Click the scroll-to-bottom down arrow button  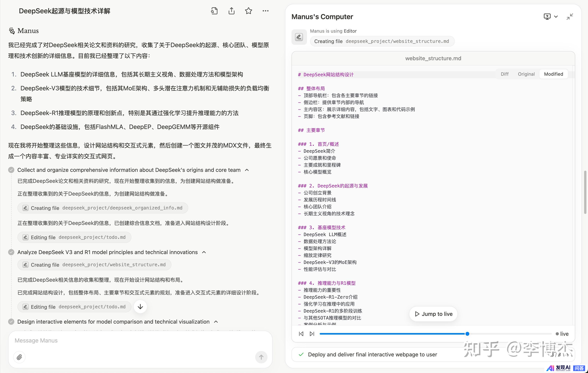pyautogui.click(x=140, y=307)
